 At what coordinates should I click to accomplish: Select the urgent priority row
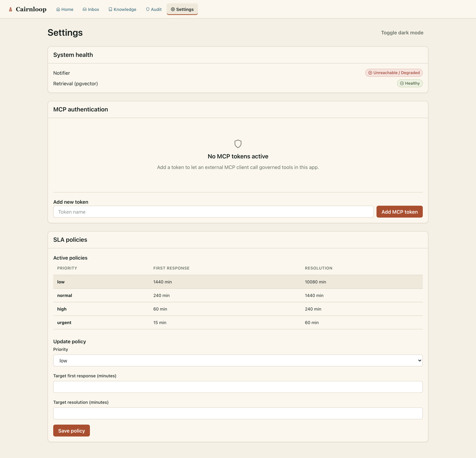pos(238,323)
